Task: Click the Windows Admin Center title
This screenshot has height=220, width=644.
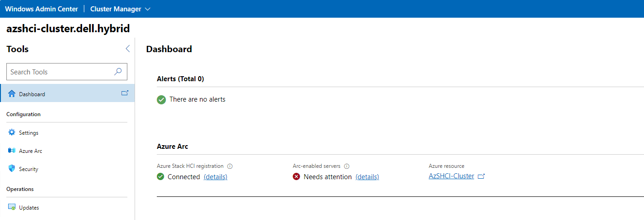Action: tap(42, 9)
